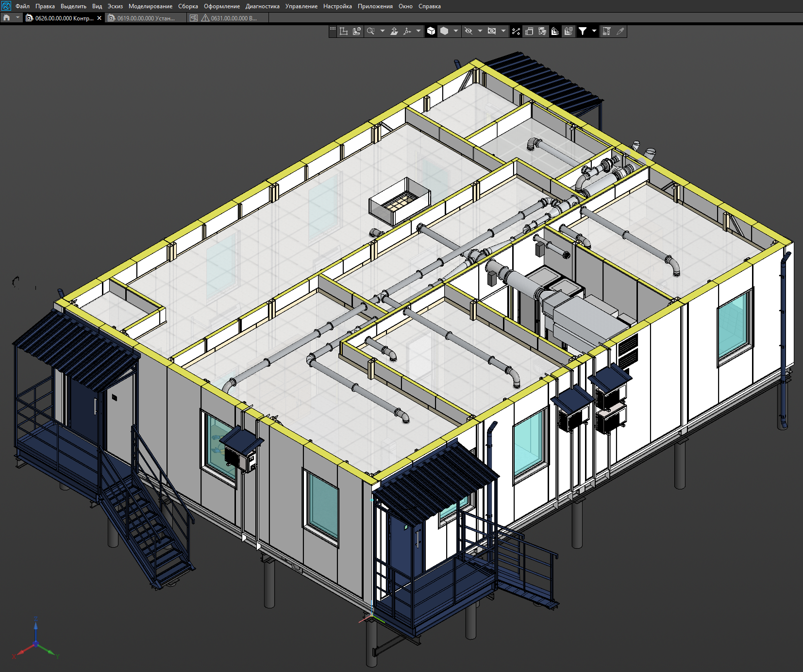The width and height of the screenshot is (803, 672).
Task: Click the zoom magnifier tool icon
Action: click(x=370, y=32)
